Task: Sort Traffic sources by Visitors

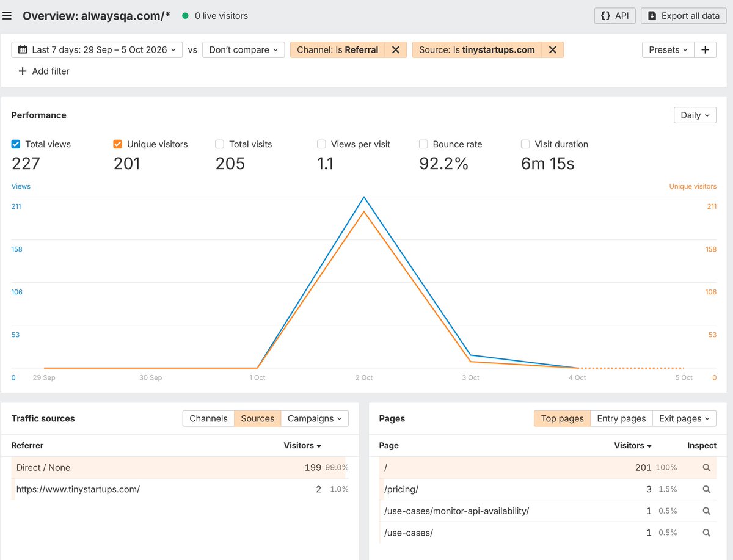Action: [302, 446]
